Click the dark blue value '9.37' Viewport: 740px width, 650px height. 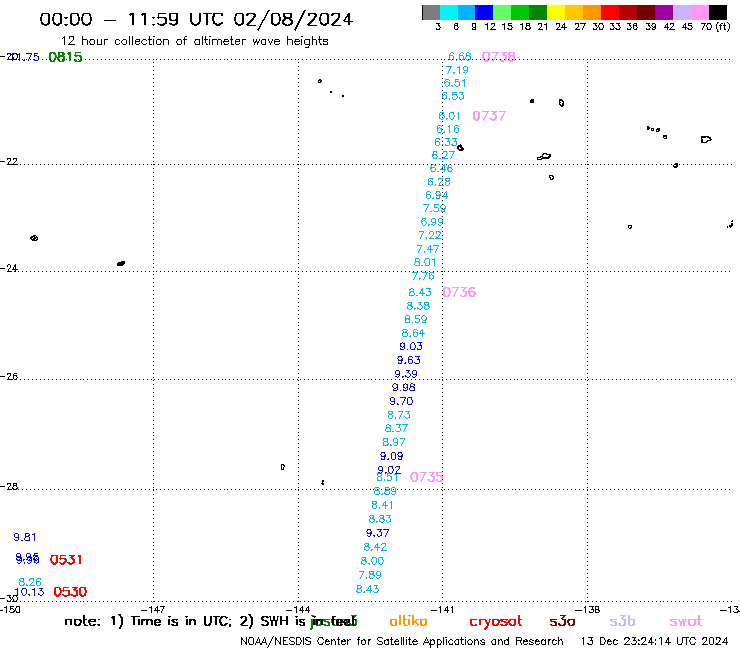[378, 533]
